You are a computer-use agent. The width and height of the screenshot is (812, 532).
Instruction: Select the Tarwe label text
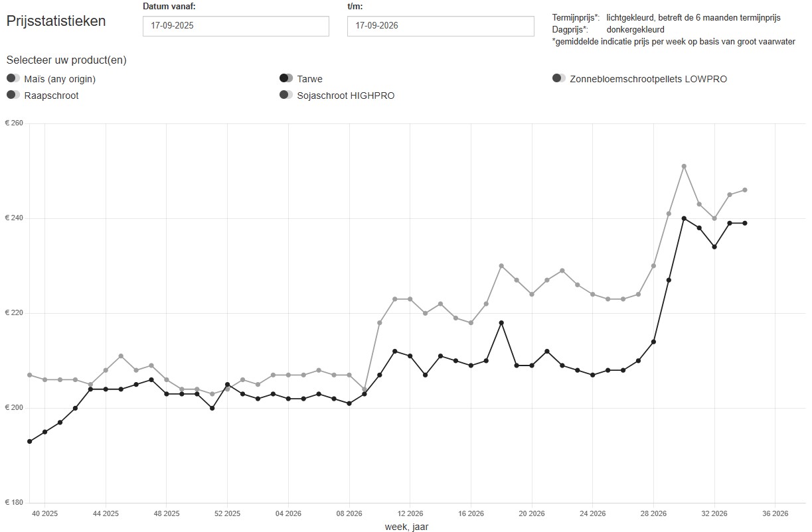[x=309, y=79]
